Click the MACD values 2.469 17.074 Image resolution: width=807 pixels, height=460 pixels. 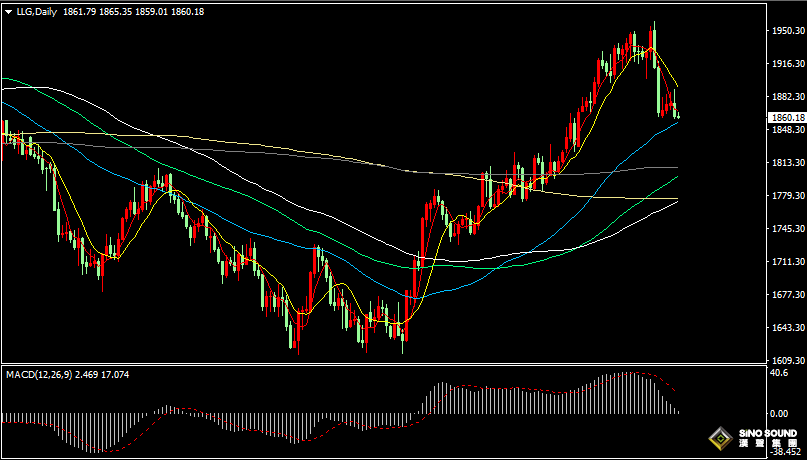[102, 375]
